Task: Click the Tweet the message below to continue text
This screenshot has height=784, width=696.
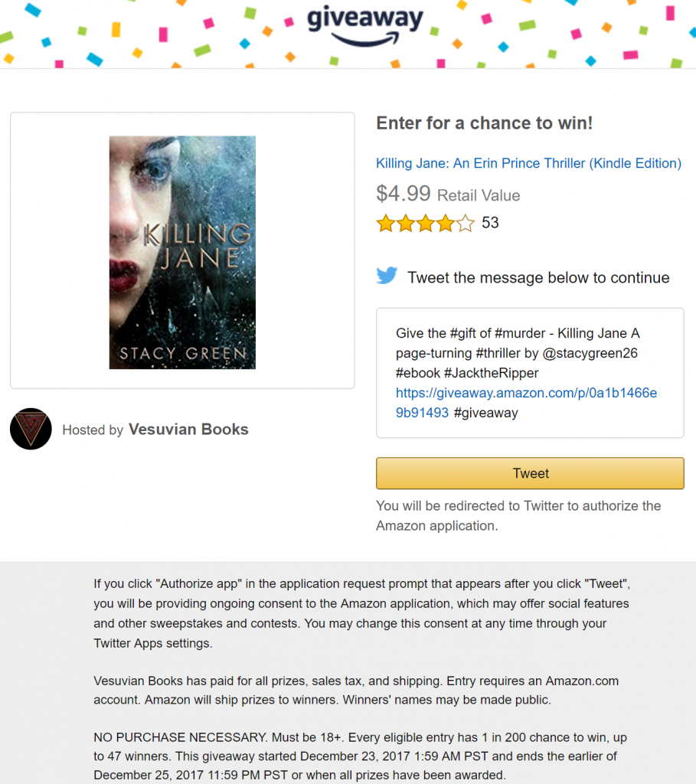Action: (x=538, y=277)
